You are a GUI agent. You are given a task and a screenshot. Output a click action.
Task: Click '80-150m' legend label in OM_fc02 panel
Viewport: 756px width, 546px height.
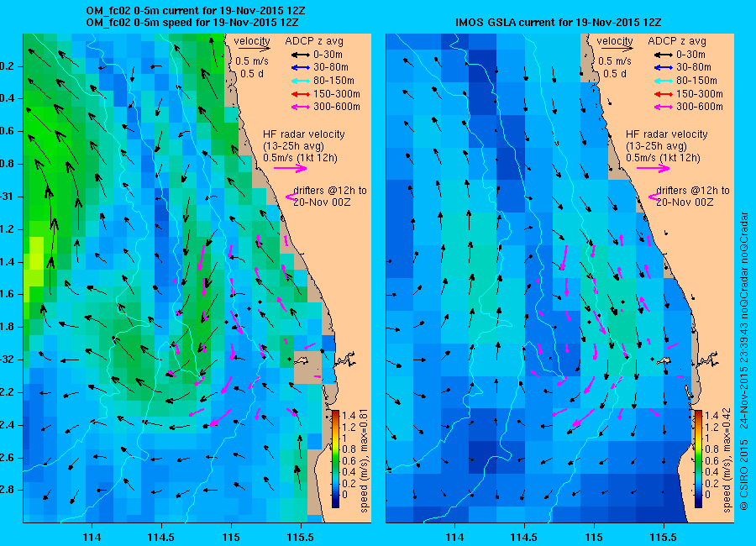point(333,81)
